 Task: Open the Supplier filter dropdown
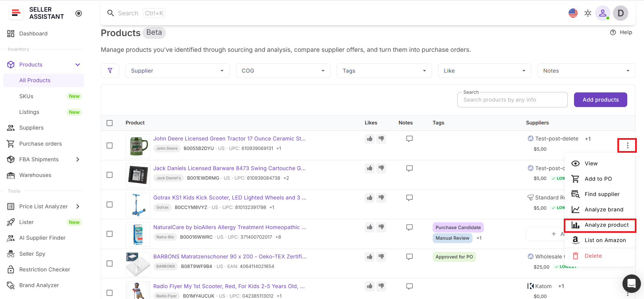click(178, 71)
